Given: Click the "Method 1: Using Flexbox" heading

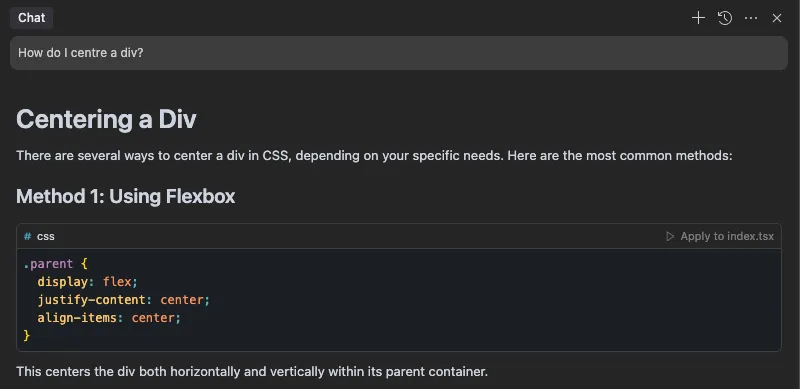Looking at the screenshot, I should 126,196.
